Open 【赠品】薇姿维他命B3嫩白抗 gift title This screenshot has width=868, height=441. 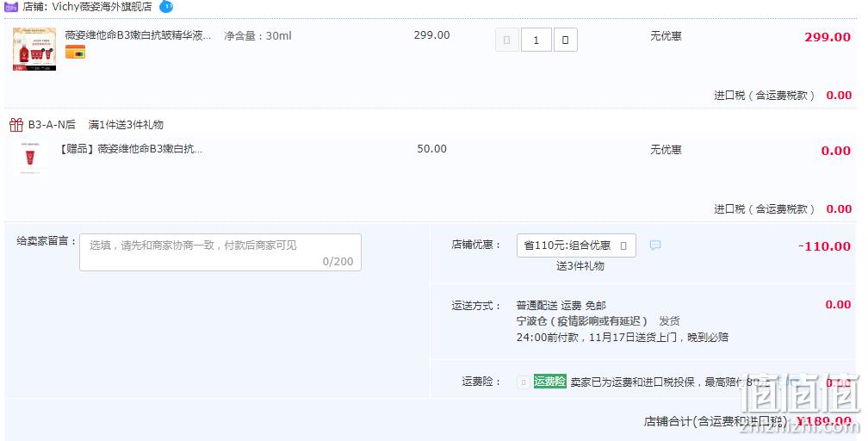(x=131, y=149)
